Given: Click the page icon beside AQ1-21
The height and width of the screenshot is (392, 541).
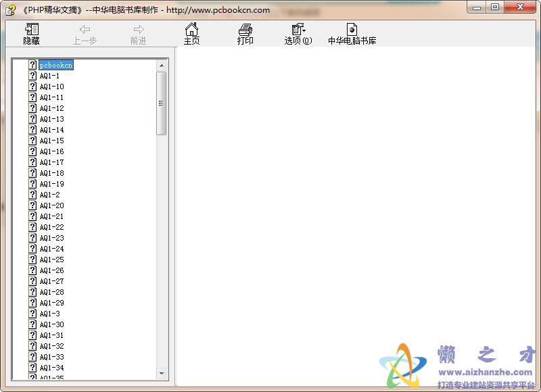Looking at the screenshot, I should coord(32,216).
